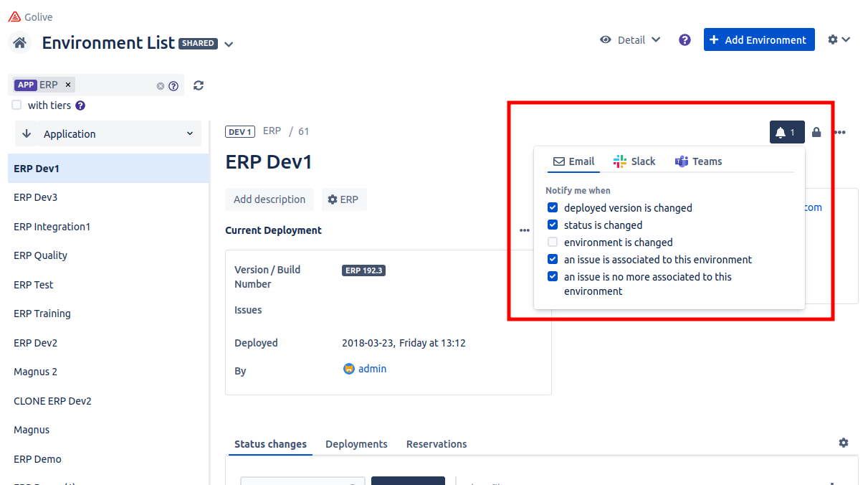This screenshot has width=868, height=485.
Task: Click the notification bell icon button
Action: click(786, 133)
